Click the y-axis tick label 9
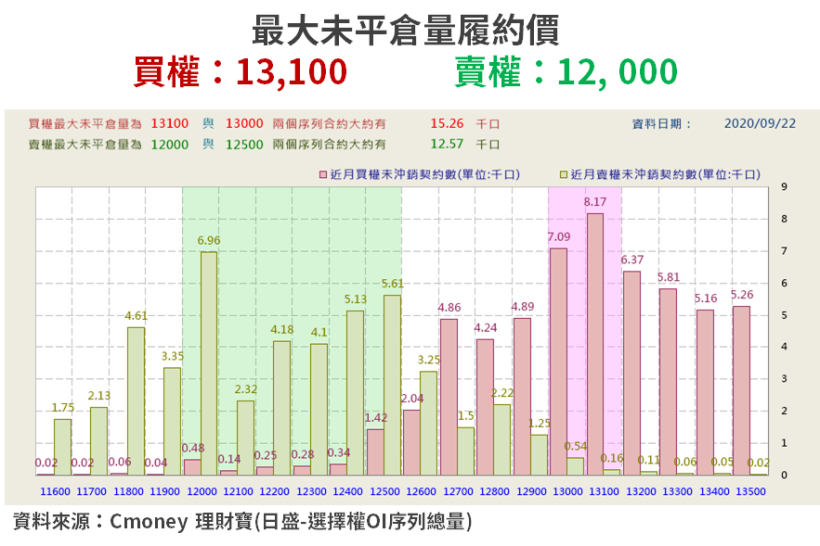This screenshot has width=820, height=546. [784, 187]
